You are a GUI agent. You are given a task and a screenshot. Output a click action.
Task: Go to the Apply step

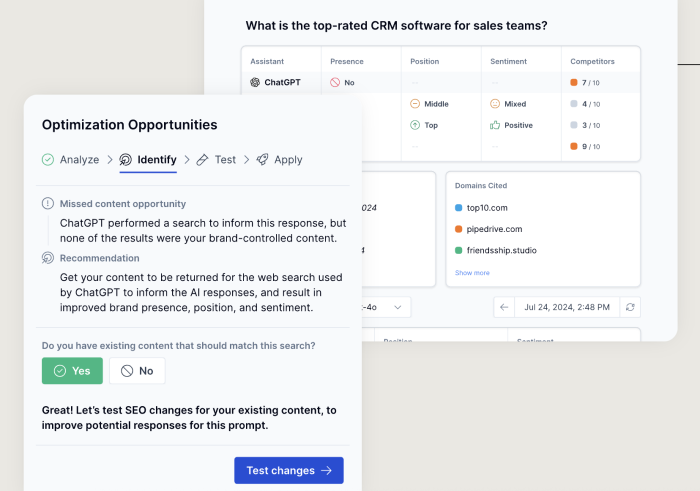point(279,159)
